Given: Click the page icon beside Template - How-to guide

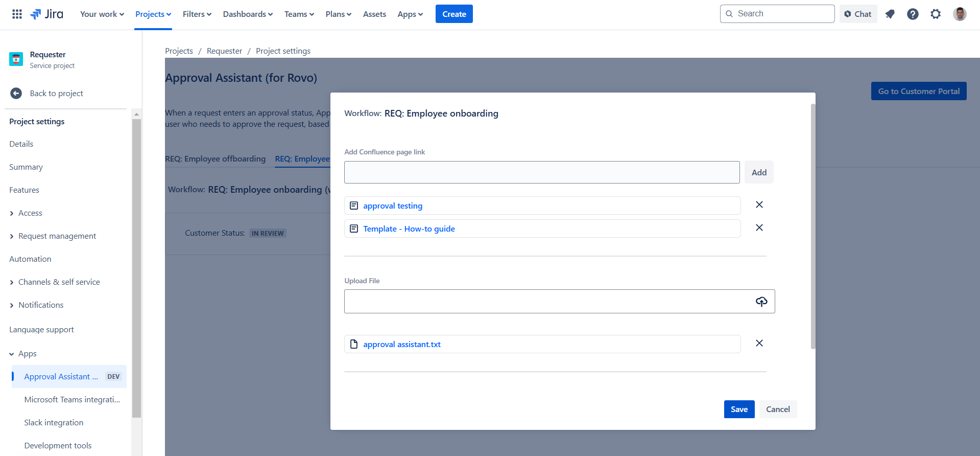Looking at the screenshot, I should point(354,229).
